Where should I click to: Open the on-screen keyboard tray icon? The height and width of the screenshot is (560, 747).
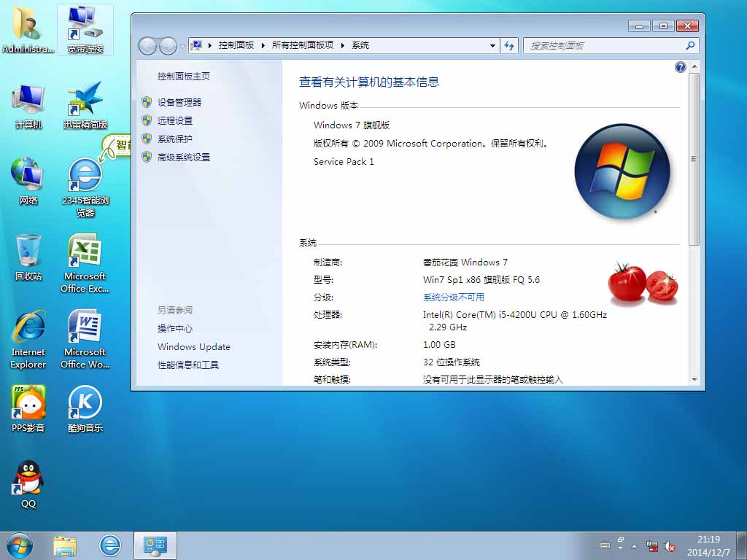605,545
